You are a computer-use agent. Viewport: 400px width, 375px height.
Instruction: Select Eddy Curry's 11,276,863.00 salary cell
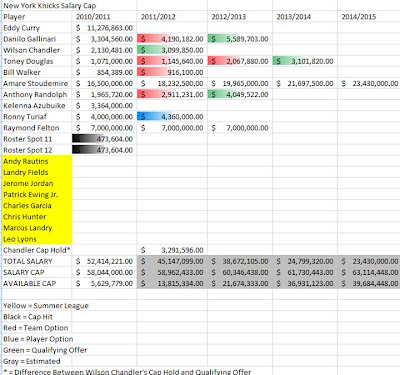point(104,28)
